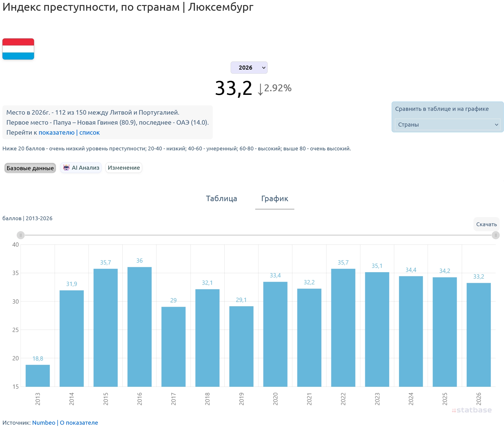
Task: Switch to the Таблица tab
Action: pyautogui.click(x=222, y=199)
